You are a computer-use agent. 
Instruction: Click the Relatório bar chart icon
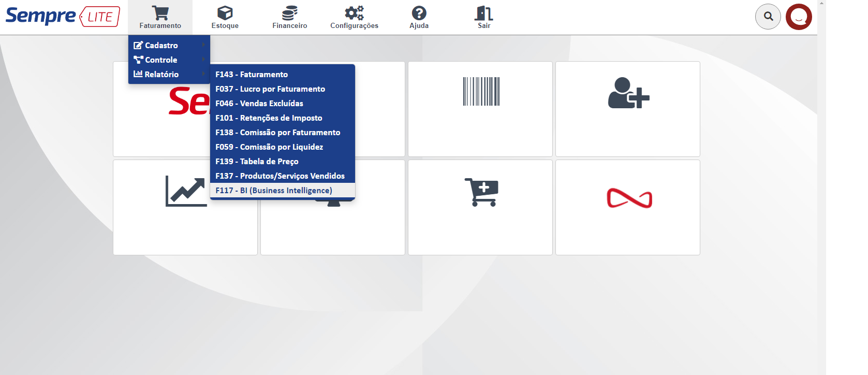click(x=138, y=74)
